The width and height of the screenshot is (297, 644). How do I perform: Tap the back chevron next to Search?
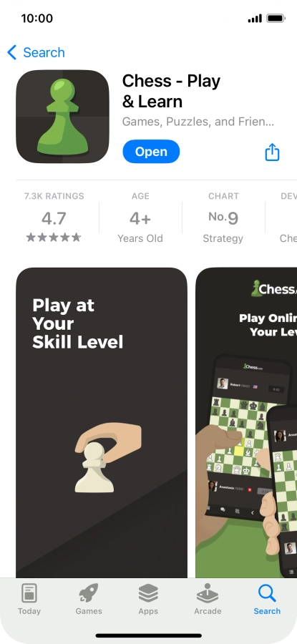pos(12,52)
